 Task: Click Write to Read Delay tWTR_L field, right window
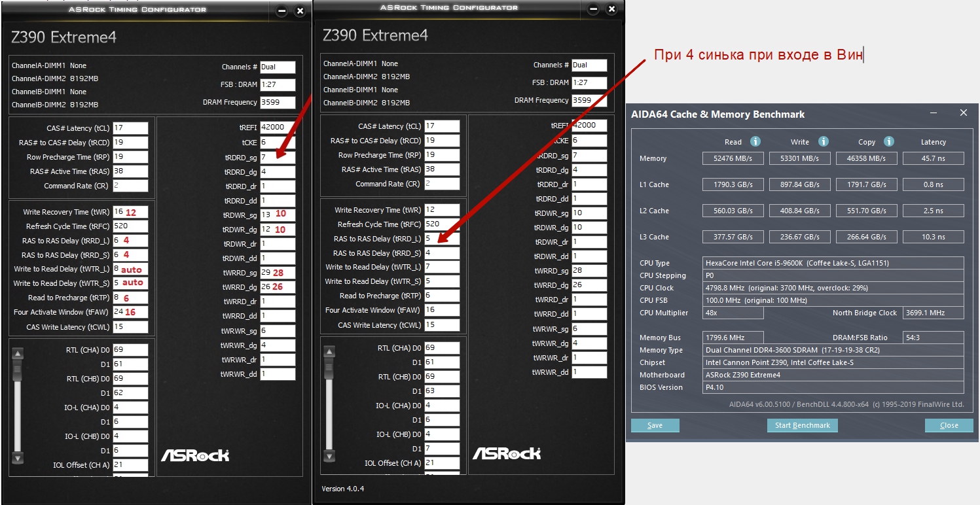tap(442, 267)
